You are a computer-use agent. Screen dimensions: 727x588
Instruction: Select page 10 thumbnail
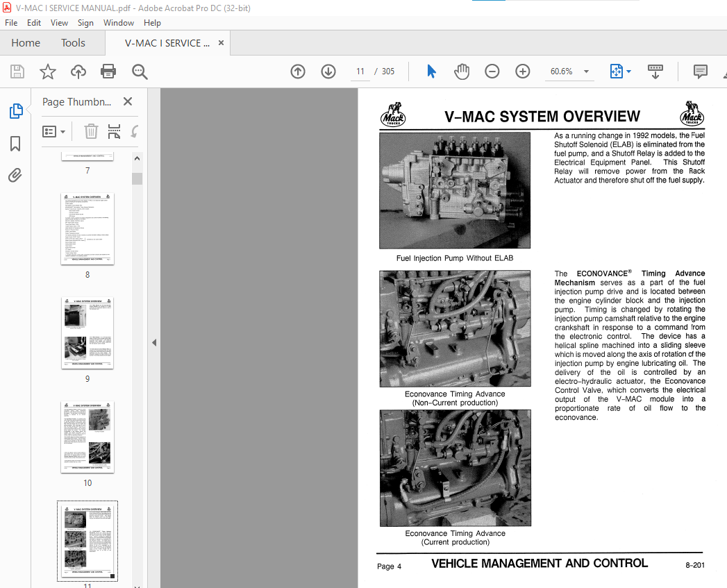tap(87, 437)
